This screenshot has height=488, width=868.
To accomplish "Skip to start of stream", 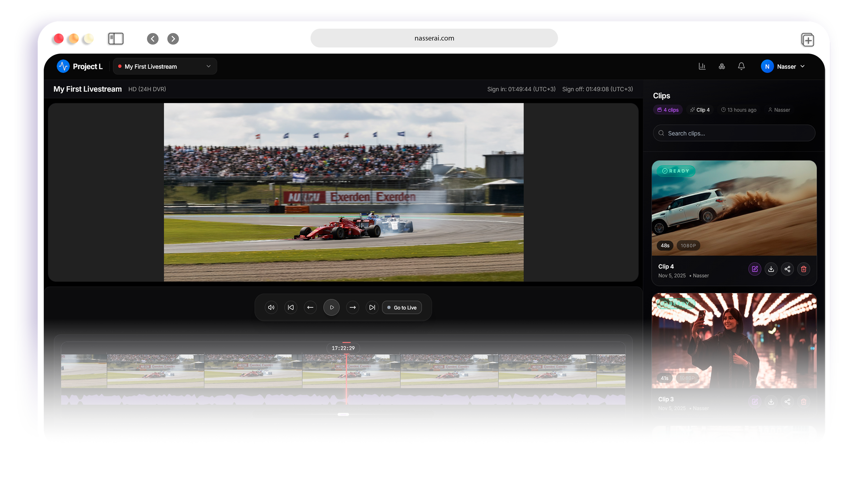I will (291, 307).
